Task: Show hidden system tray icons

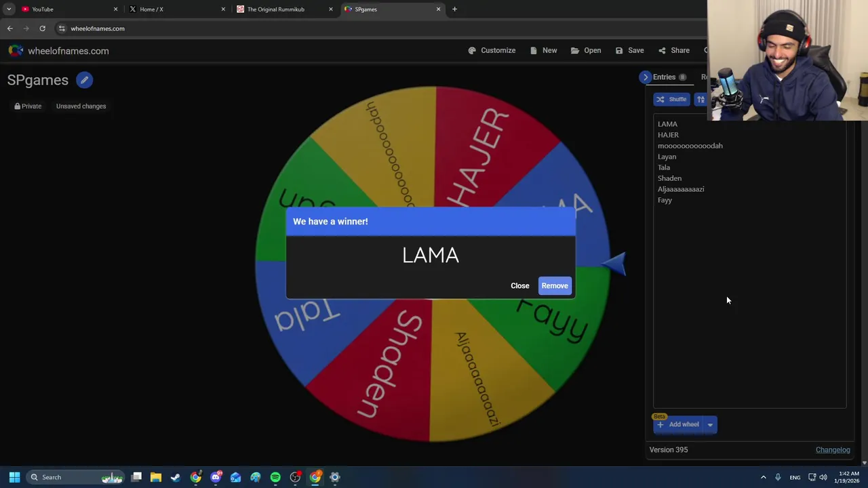Action: [763, 477]
